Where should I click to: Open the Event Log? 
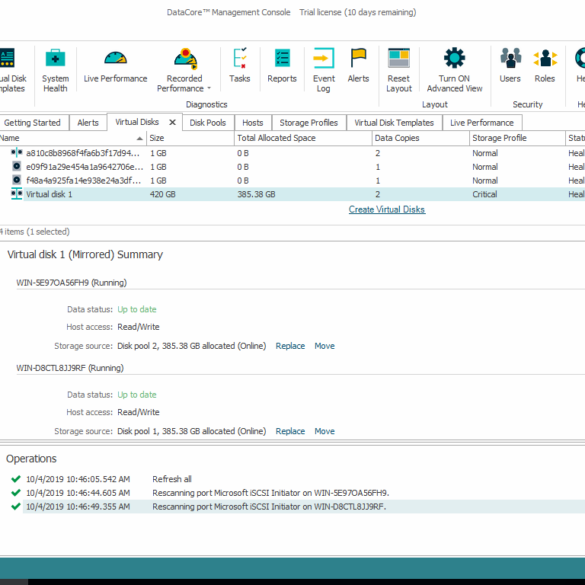[x=323, y=70]
